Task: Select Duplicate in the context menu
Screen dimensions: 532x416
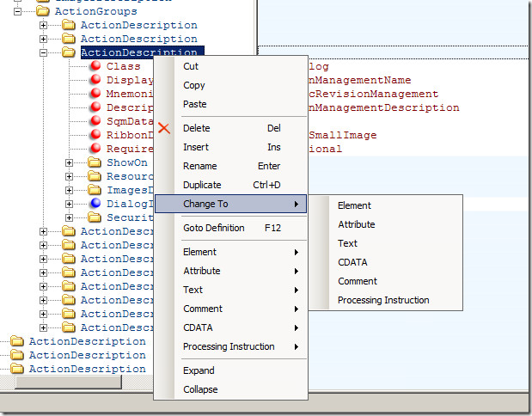Action: coord(202,185)
